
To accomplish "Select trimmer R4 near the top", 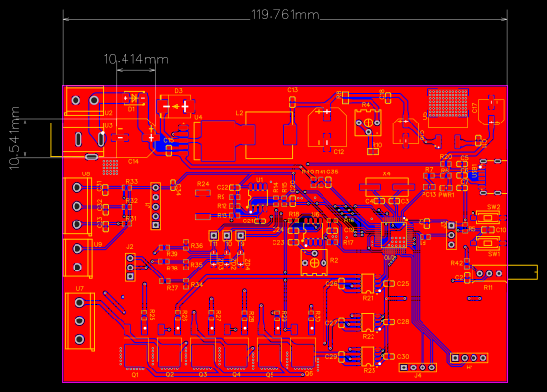I will tap(368, 122).
